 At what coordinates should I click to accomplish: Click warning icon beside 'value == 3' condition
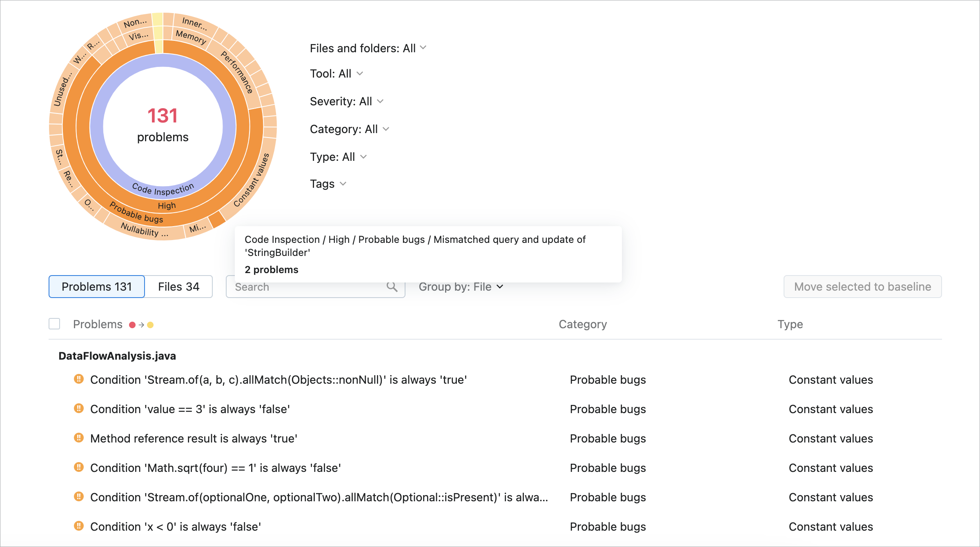click(79, 409)
